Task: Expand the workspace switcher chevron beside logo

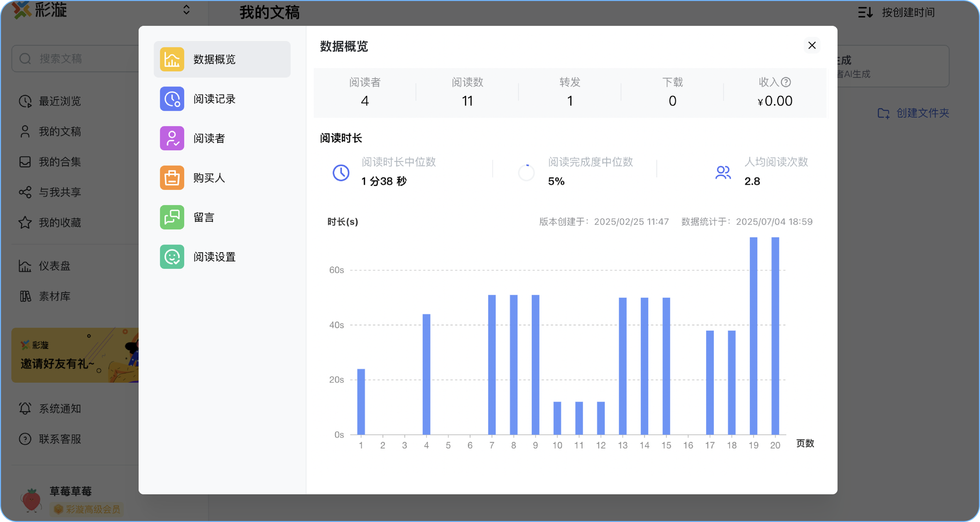Action: [186, 10]
